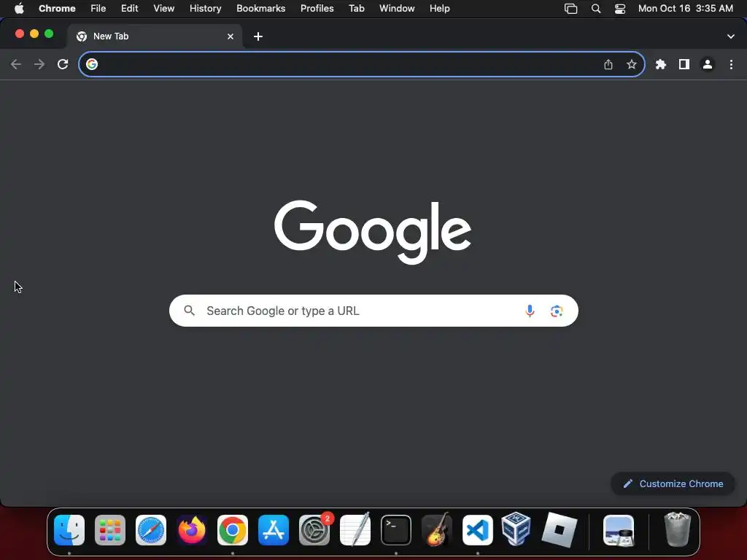Click the forward navigation arrow
Image resolution: width=747 pixels, height=560 pixels.
coord(39,64)
